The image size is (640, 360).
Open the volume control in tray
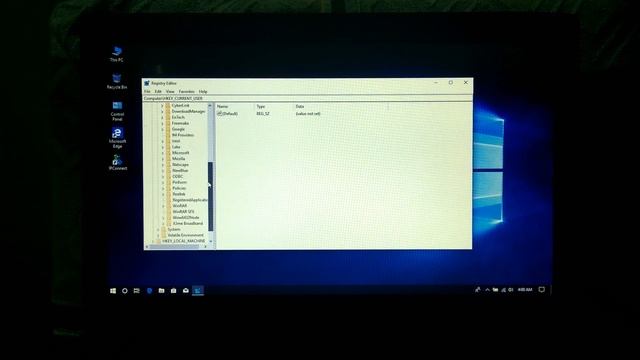(x=511, y=290)
